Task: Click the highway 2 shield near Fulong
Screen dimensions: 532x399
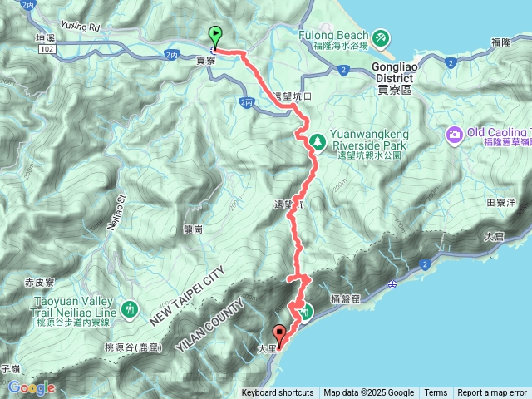Action: (343, 70)
